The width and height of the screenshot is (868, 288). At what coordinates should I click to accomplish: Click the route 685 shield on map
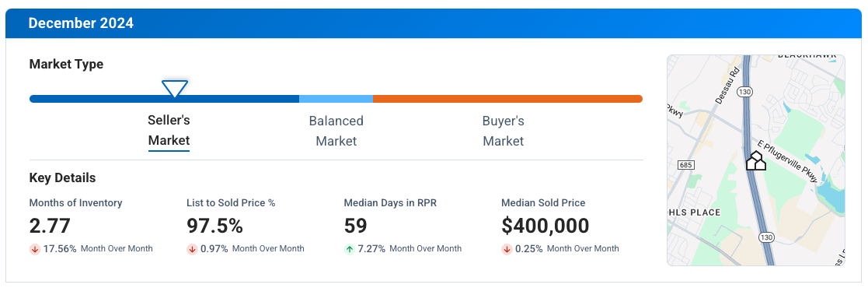[686, 165]
